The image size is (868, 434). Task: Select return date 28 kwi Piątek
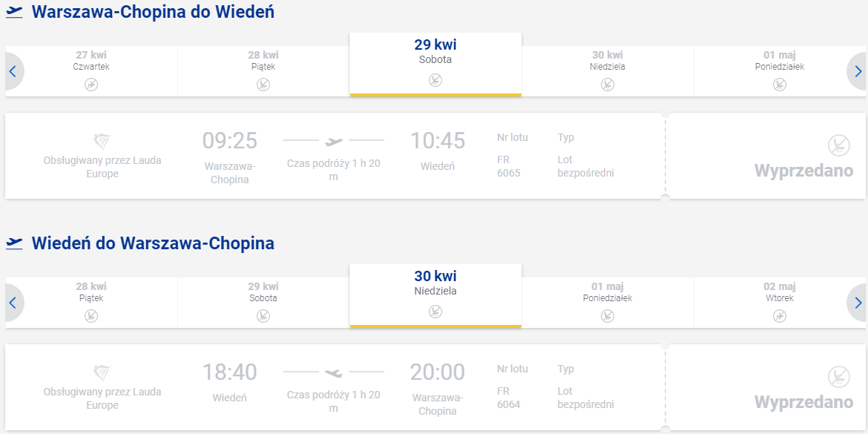[x=91, y=303]
